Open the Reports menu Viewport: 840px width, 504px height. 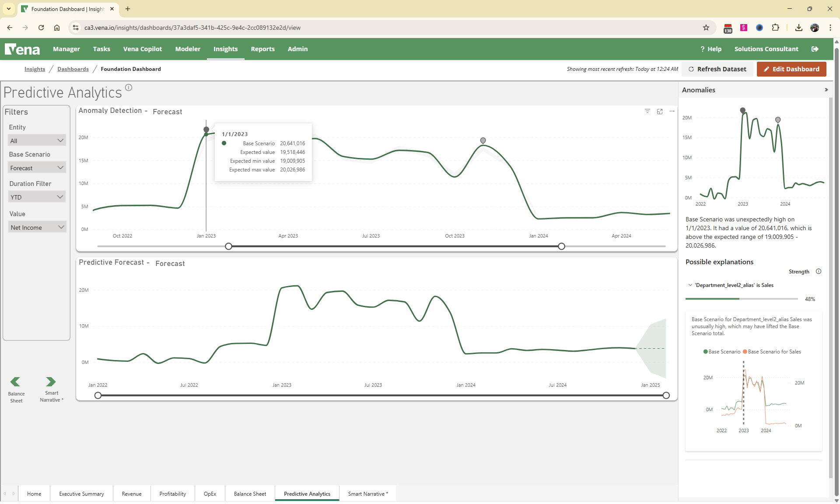click(x=263, y=49)
